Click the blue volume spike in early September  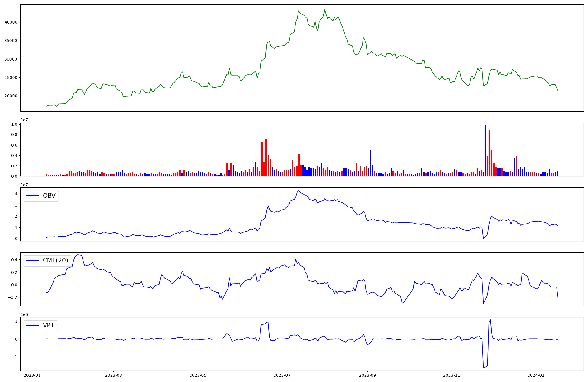click(371, 163)
